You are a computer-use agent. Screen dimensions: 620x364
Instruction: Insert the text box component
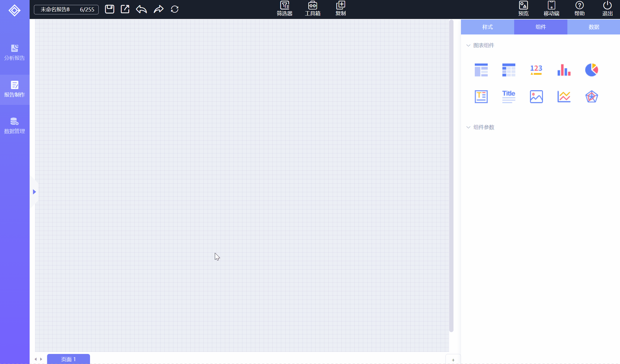coord(481,97)
